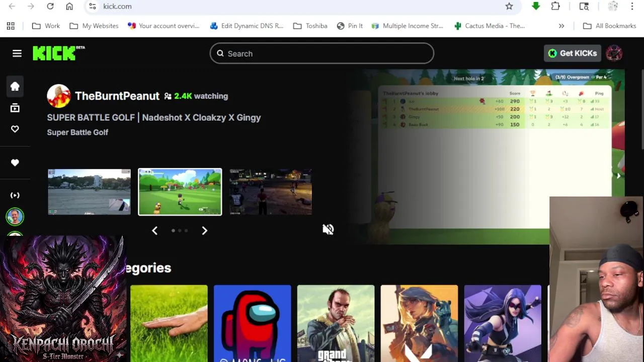Go forward in browser history

coord(31,6)
